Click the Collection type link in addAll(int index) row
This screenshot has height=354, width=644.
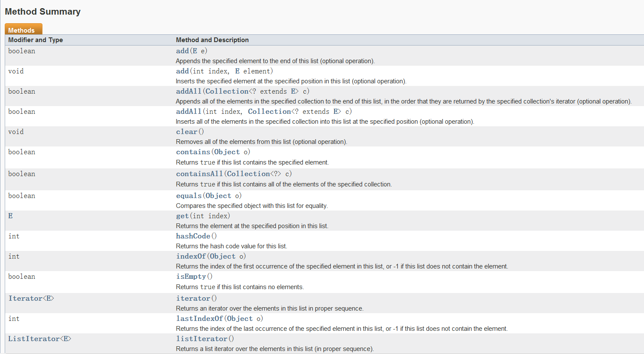pos(269,111)
